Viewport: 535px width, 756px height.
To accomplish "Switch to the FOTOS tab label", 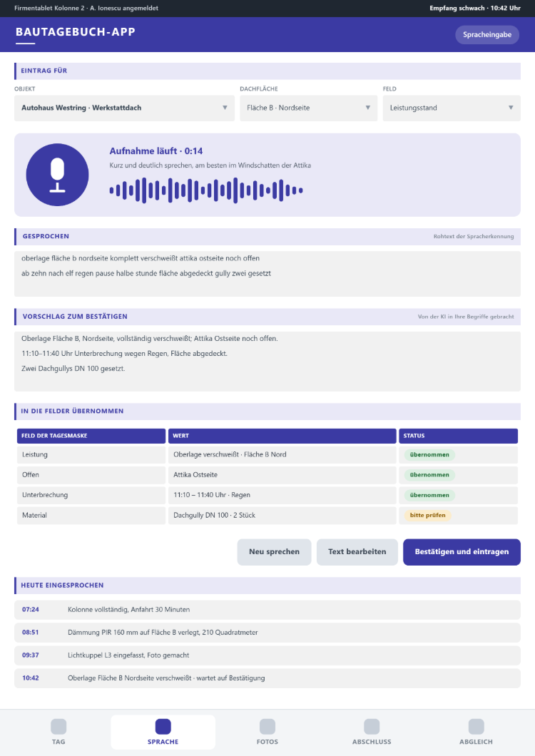I will [267, 742].
